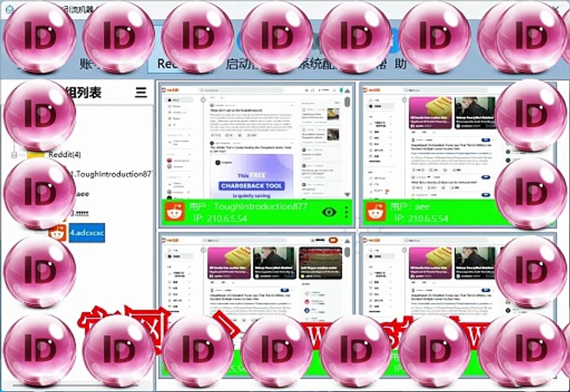The width and height of the screenshot is (570, 392).
Task: Select account 1.ToughIntroduction877 in the tree
Action: point(111,174)
